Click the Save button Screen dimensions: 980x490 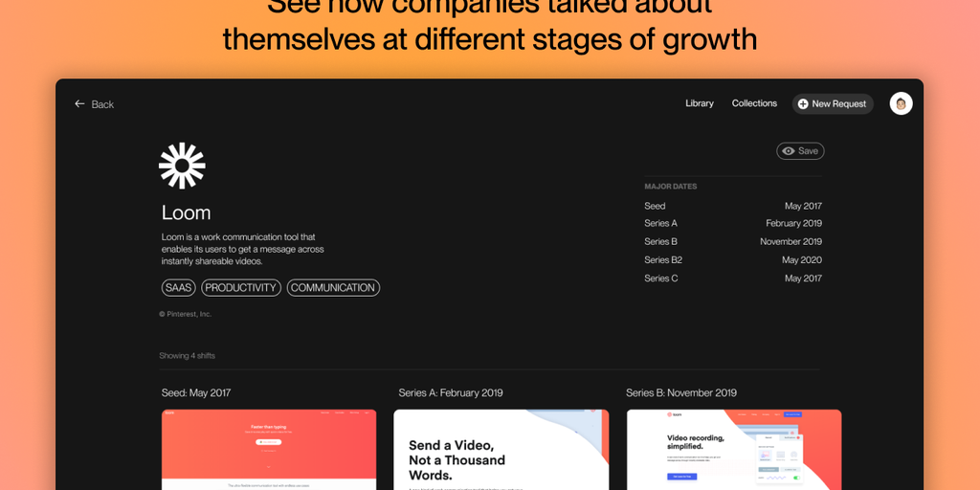801,151
